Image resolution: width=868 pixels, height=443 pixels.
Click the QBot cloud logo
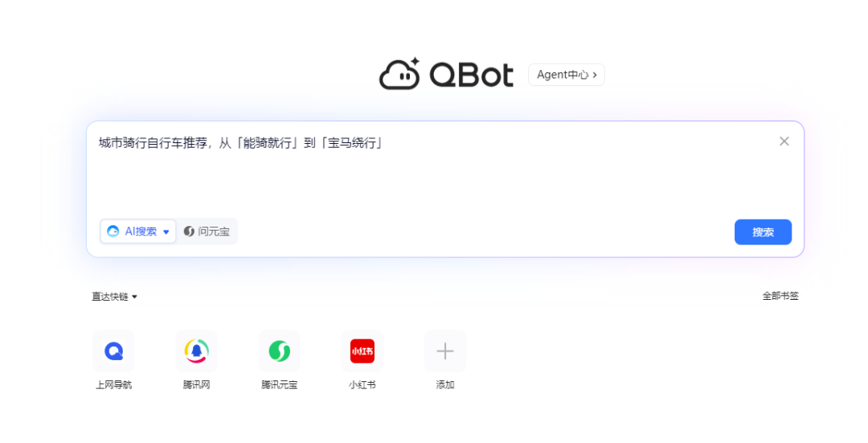click(399, 74)
